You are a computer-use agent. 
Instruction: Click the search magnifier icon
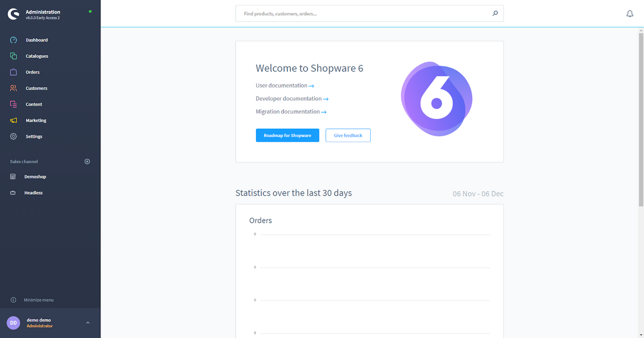495,13
